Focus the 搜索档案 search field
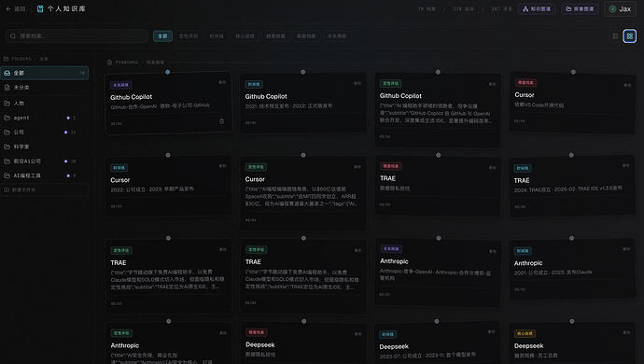The image size is (644, 364). [77, 36]
